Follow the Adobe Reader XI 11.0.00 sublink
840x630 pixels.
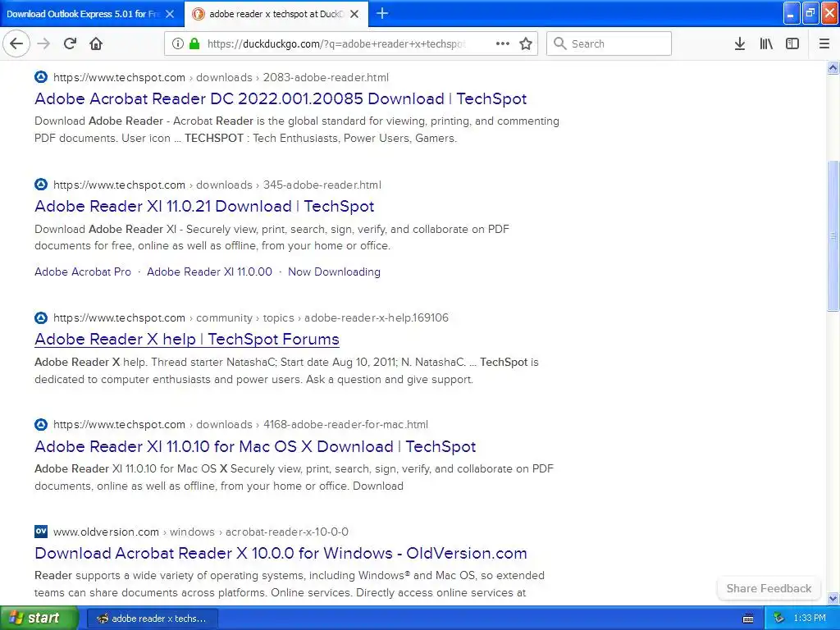click(209, 272)
